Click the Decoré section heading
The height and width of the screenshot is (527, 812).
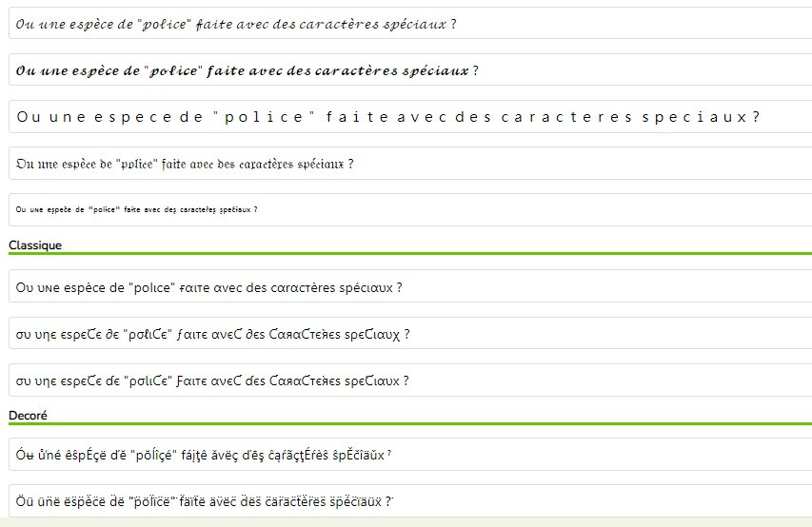coord(28,416)
